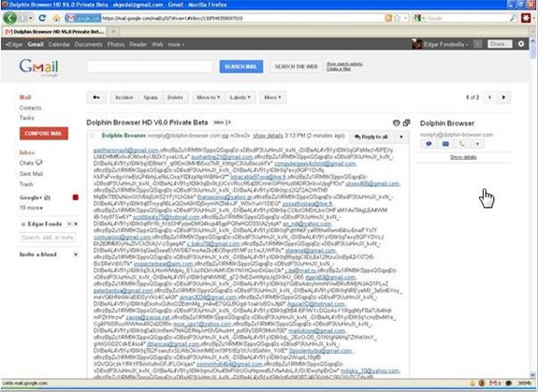Print the conversation using the printer icon

[x=397, y=123]
